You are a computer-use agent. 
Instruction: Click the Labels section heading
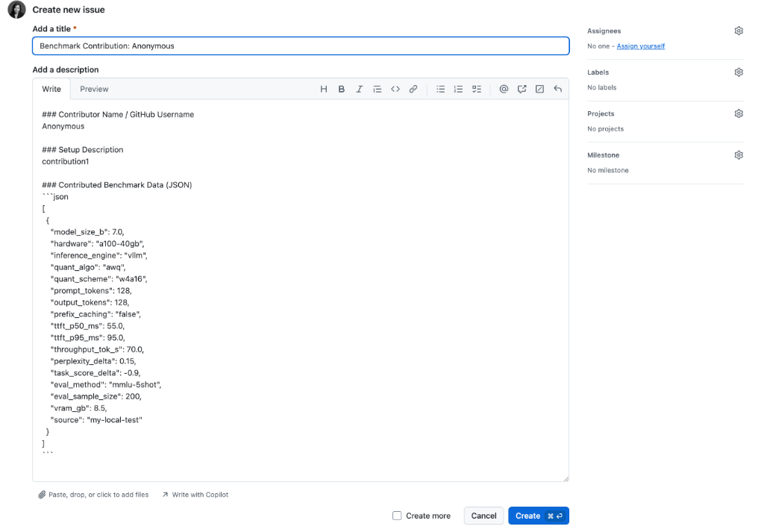tap(598, 72)
